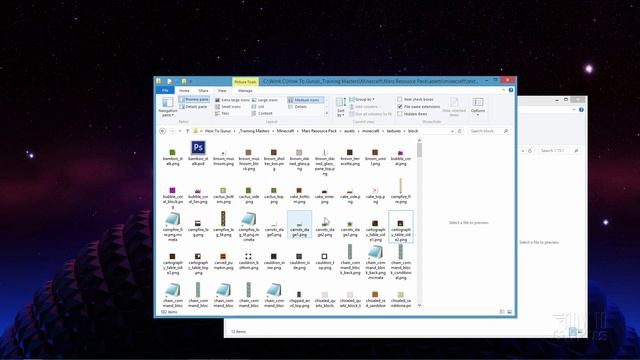Select the View ribbon tab
The image size is (640, 360).
(222, 91)
